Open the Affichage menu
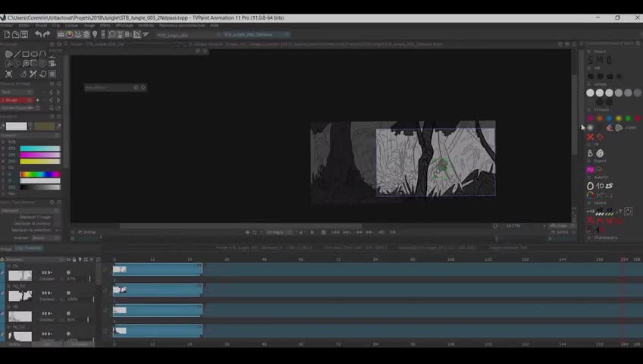 (124, 26)
